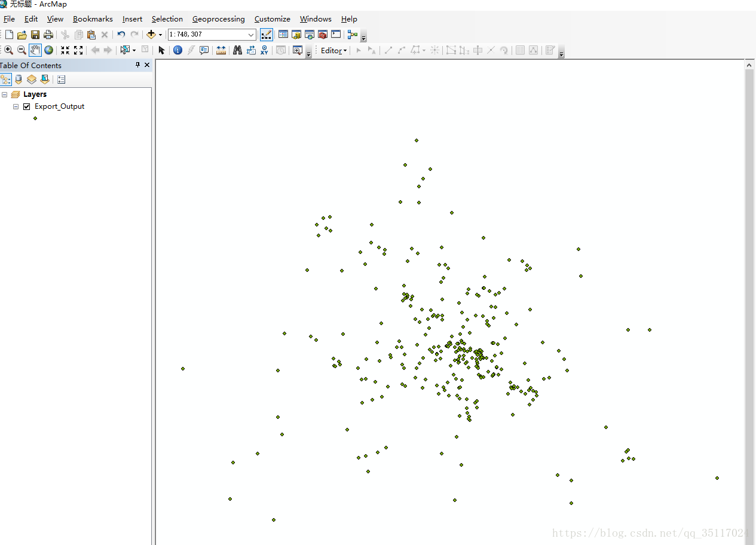Toggle visibility of Export_Output layer
Screen dimensions: 756x545
click(26, 106)
